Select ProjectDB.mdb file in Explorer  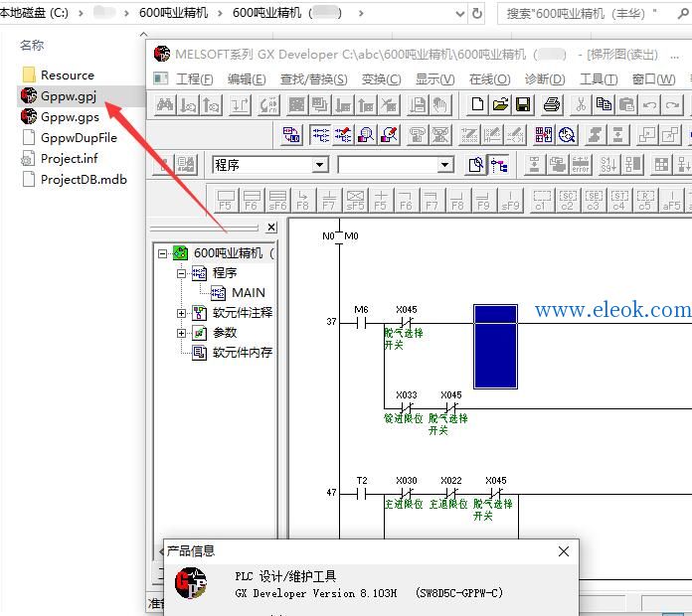(84, 180)
